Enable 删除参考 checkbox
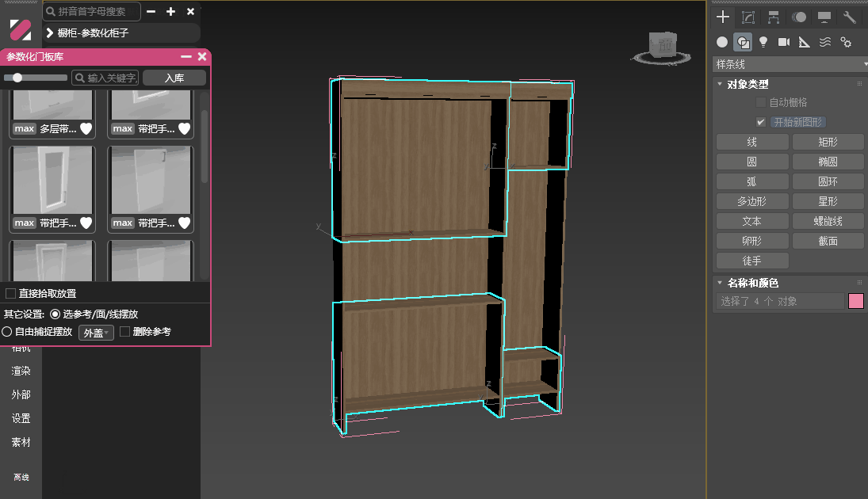Screen dimensions: 868x499 (124, 331)
